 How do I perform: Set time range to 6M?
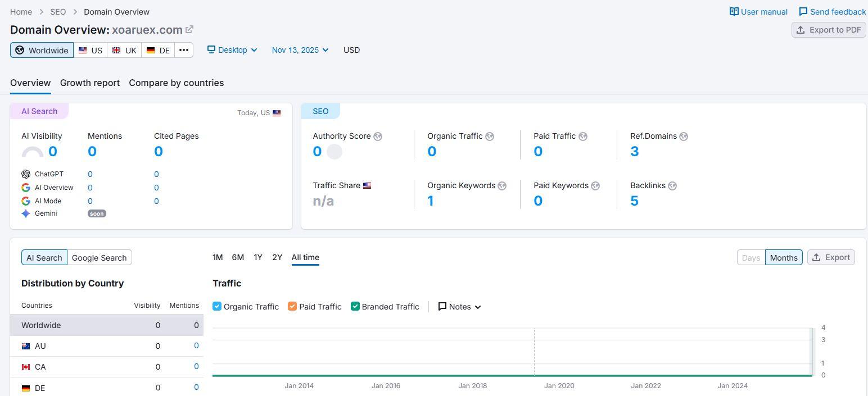pos(238,257)
